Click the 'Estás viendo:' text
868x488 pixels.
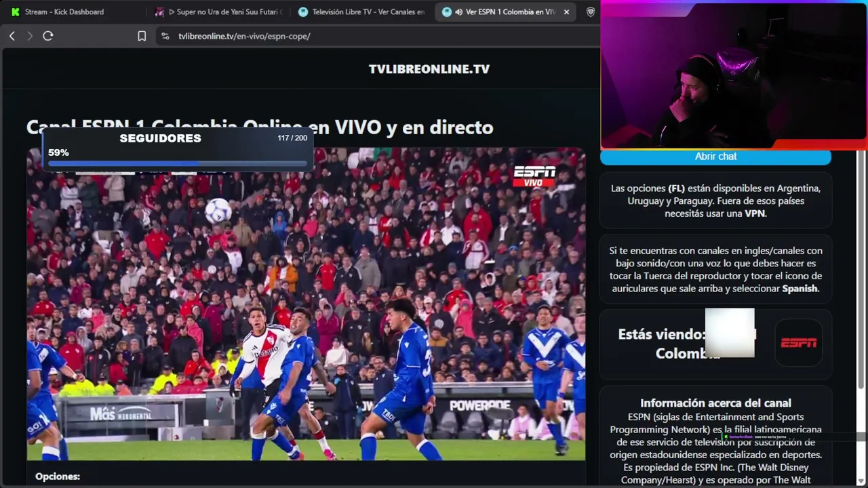[x=661, y=334]
